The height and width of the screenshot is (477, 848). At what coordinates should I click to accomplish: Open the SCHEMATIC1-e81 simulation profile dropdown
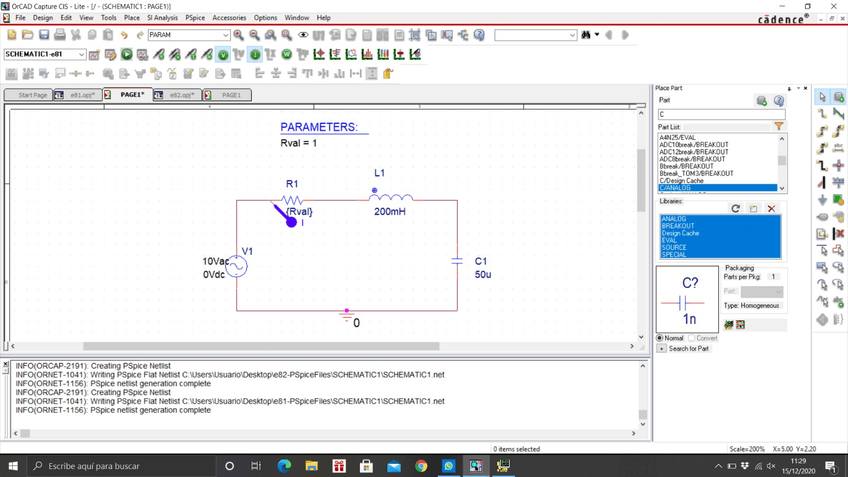(x=81, y=54)
